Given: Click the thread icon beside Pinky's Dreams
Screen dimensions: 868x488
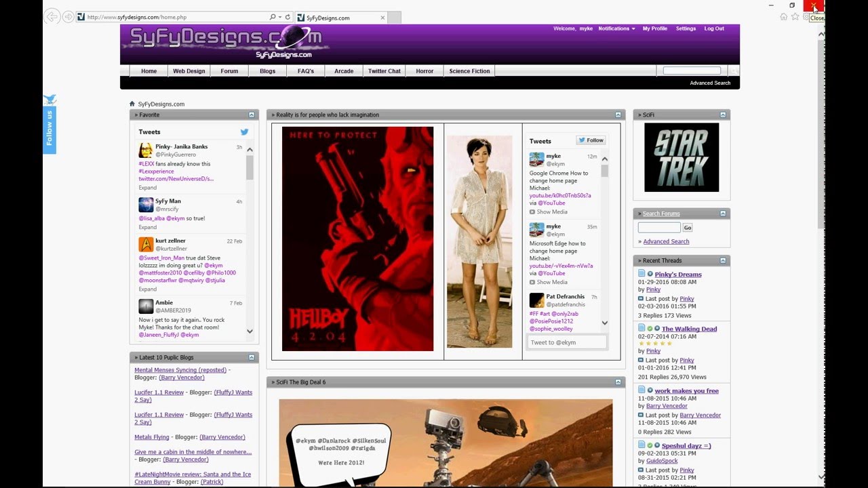Looking at the screenshot, I should click(x=642, y=274).
